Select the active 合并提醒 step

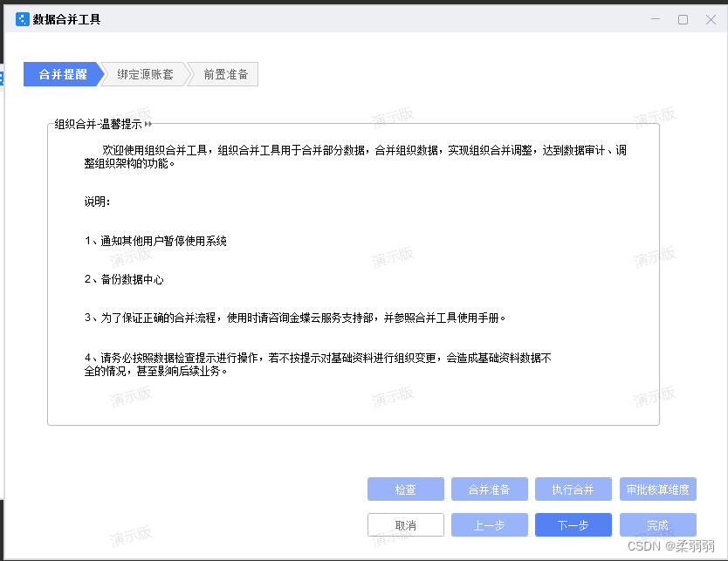click(62, 74)
